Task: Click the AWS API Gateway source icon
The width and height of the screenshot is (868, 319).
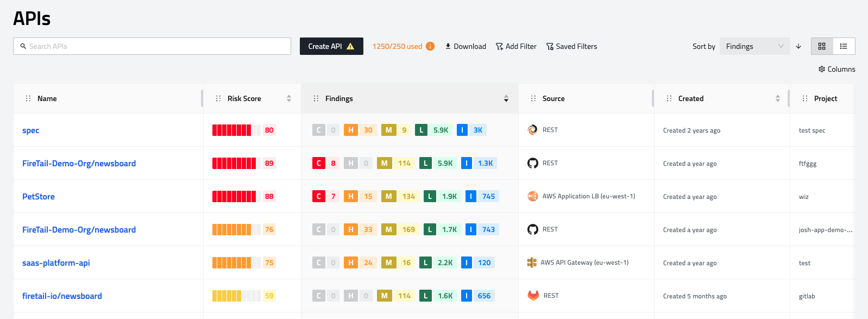Action: tap(532, 262)
